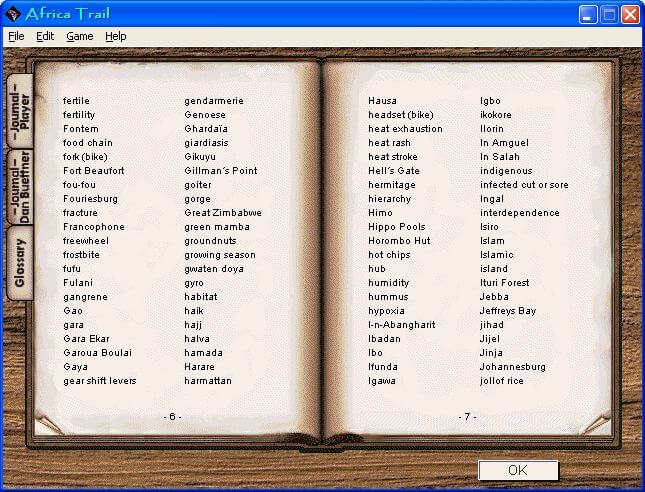
Task: Open the 'giardiasis' definition
Action: [x=206, y=143]
